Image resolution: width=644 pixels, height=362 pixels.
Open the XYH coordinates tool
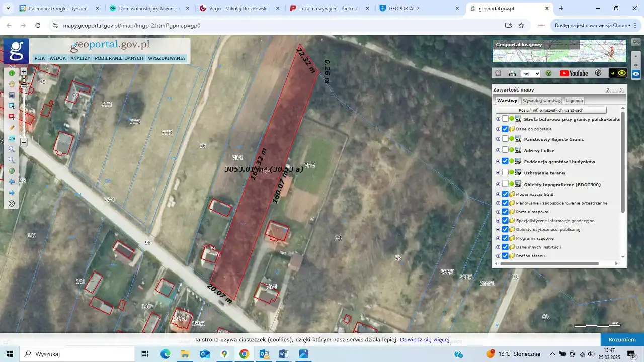coord(12,138)
